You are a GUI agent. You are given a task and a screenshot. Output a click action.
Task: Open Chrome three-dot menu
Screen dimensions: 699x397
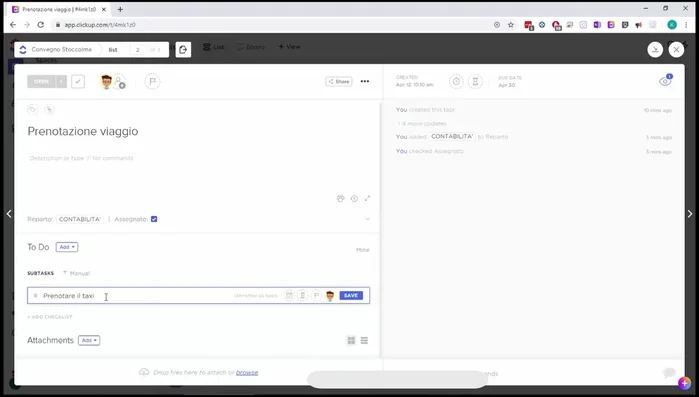[x=686, y=25]
